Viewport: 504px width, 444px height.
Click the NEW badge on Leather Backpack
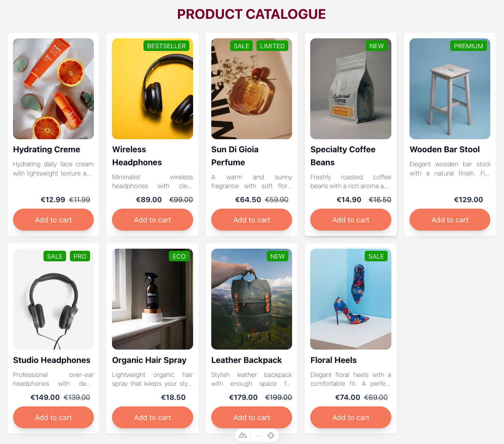pos(278,256)
